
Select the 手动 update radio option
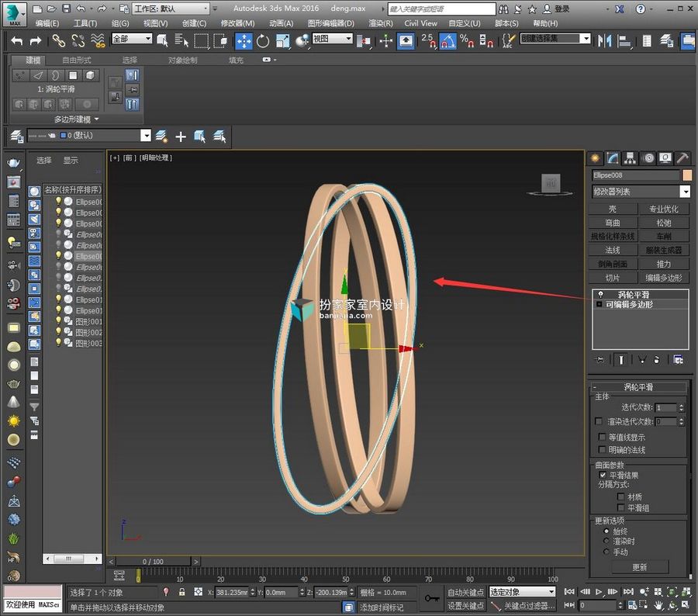tap(606, 552)
